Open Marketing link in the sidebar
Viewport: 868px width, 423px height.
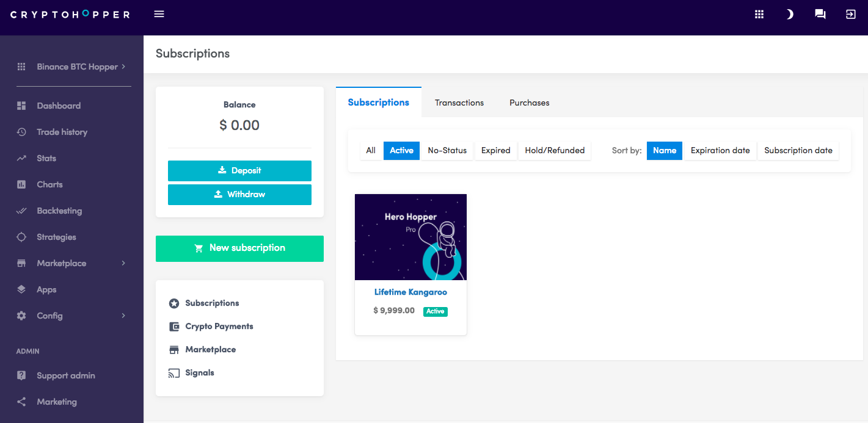(x=57, y=402)
